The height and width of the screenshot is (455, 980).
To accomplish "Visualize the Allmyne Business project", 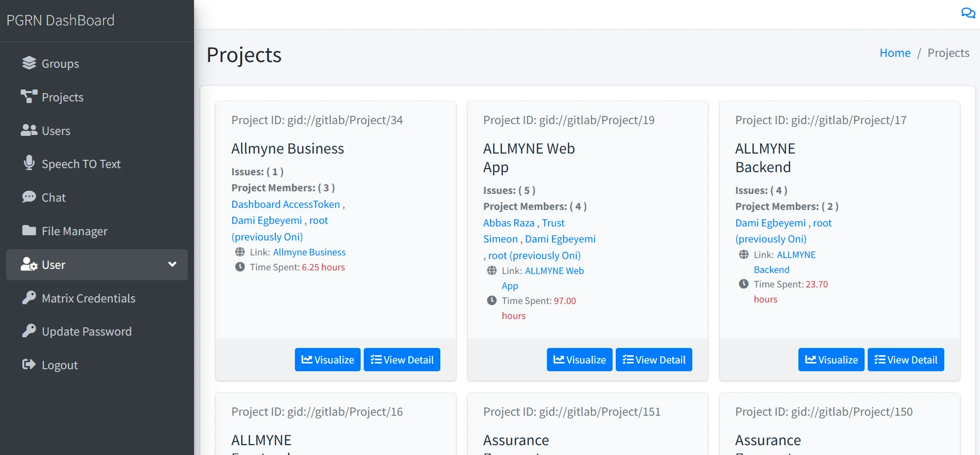I will 328,360.
